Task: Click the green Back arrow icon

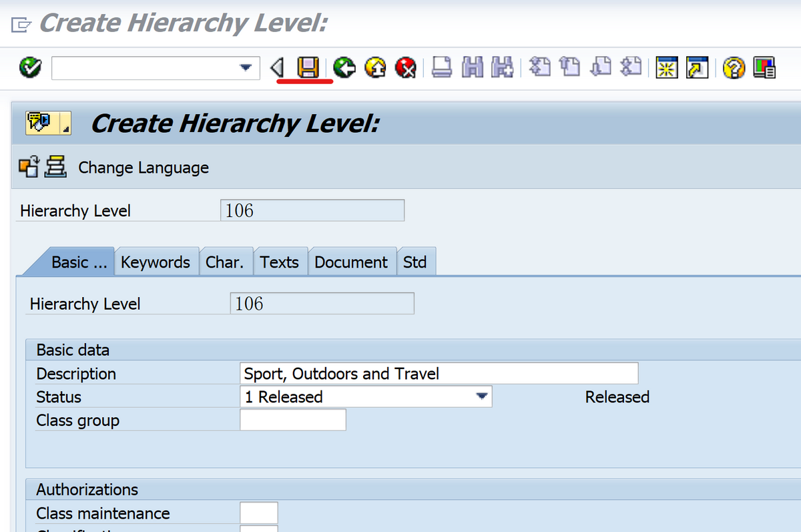Action: [x=344, y=67]
